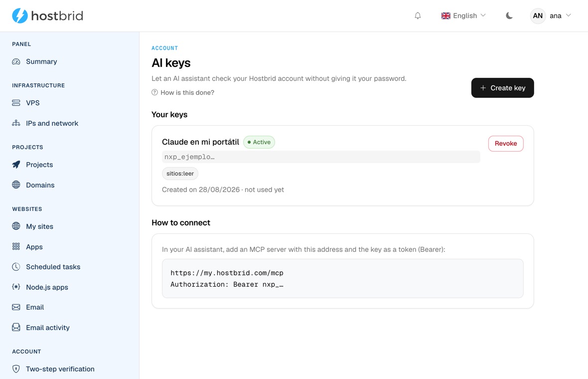
Task: Click the question mark help icon
Action: click(154, 92)
